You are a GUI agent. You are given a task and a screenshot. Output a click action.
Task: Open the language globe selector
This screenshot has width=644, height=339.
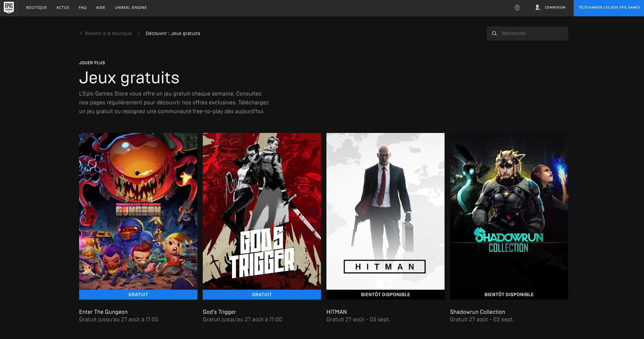pyautogui.click(x=517, y=7)
